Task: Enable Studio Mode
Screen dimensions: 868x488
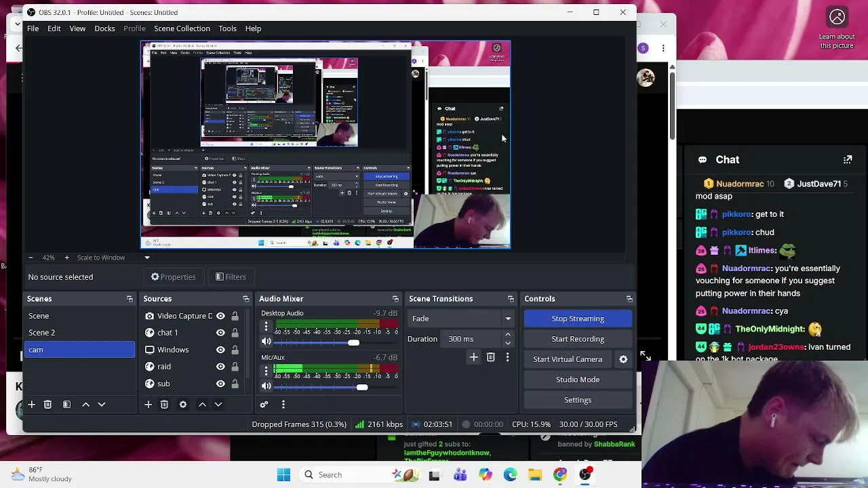Action: pos(578,380)
